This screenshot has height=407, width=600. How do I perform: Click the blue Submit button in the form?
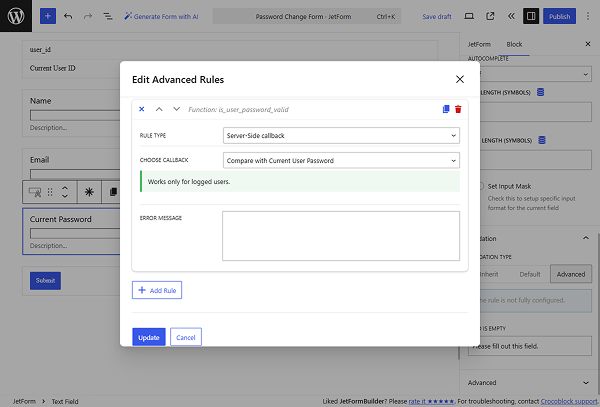(46, 280)
